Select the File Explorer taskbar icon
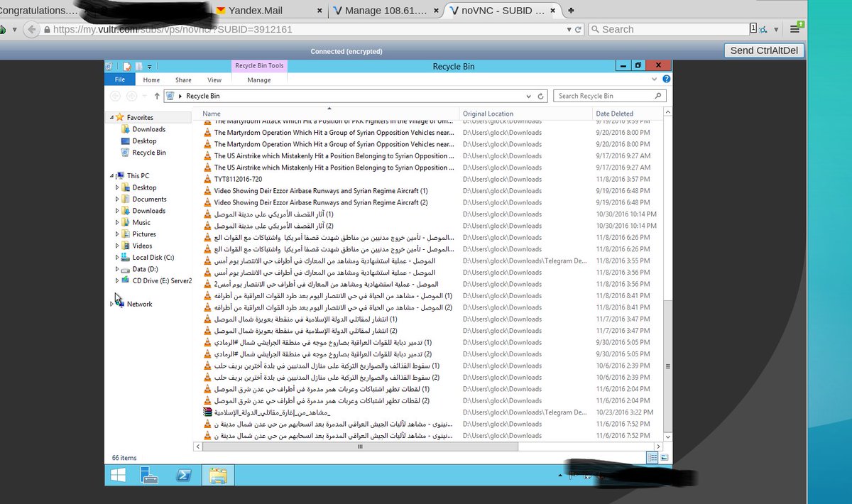852x504 pixels. coord(217,475)
